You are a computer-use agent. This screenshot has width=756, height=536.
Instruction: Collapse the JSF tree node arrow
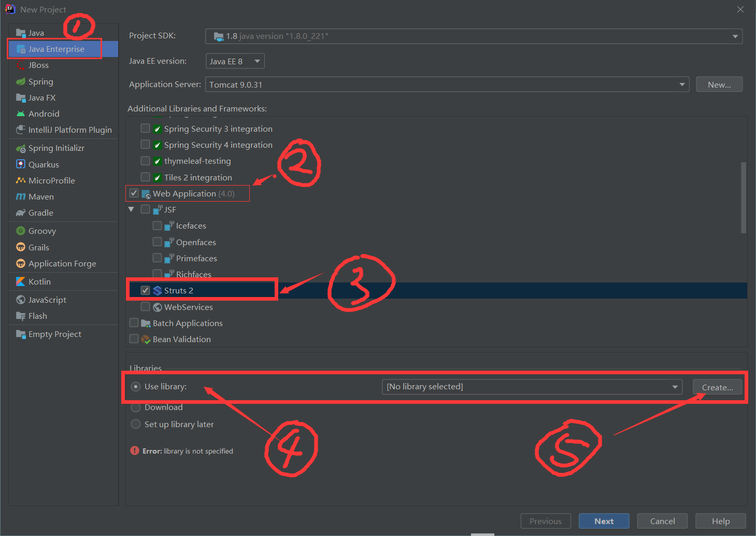coord(131,209)
